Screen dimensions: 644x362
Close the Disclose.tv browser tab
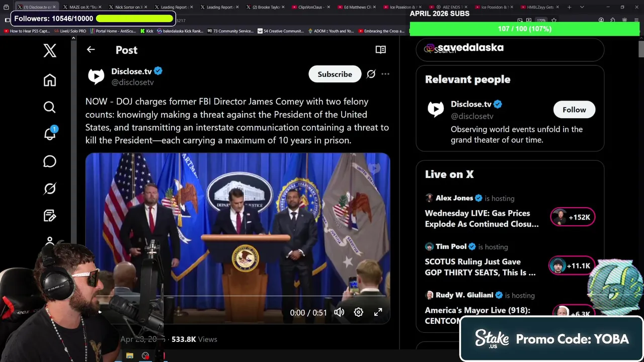[x=54, y=7]
